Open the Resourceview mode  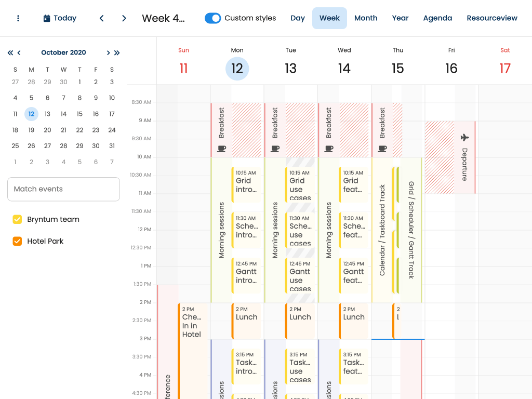click(x=491, y=18)
